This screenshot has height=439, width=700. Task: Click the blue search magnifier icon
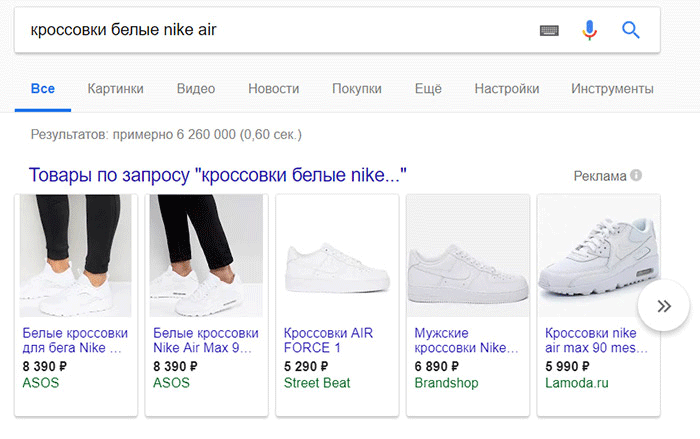630,30
